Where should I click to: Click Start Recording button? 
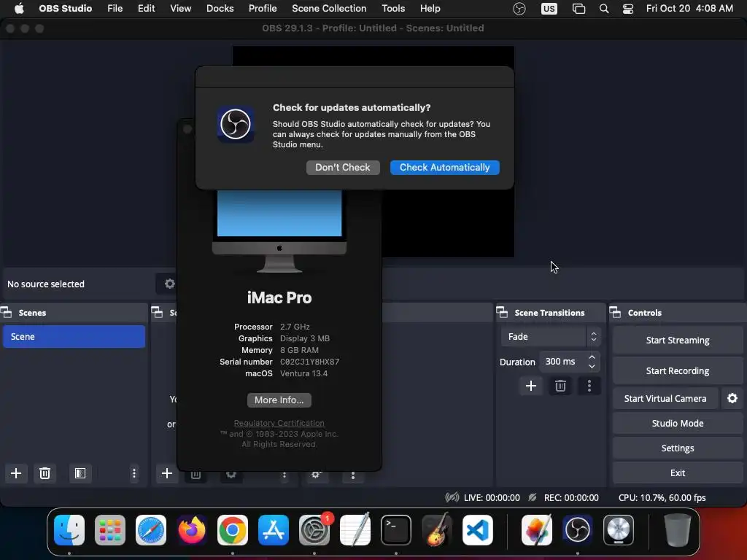pos(678,370)
